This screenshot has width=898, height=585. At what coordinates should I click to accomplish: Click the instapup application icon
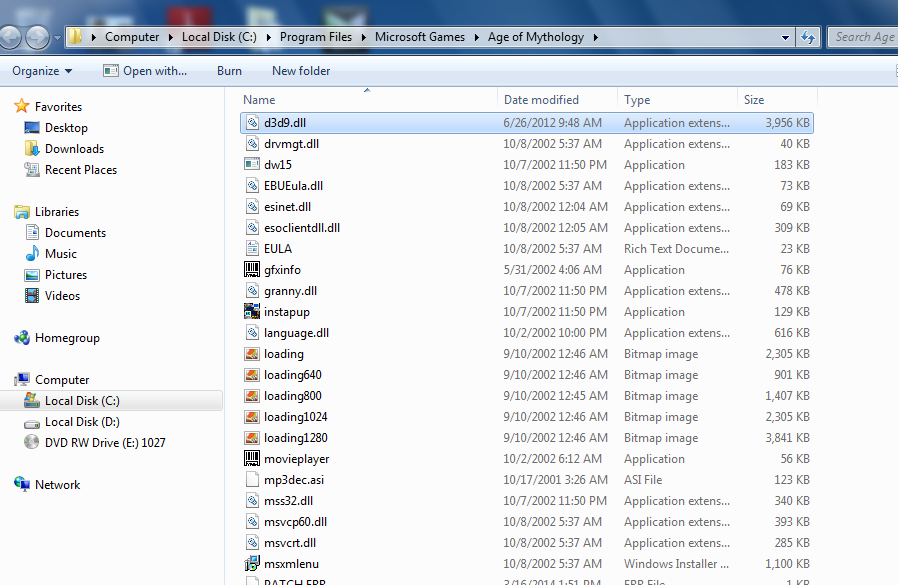[x=252, y=312]
